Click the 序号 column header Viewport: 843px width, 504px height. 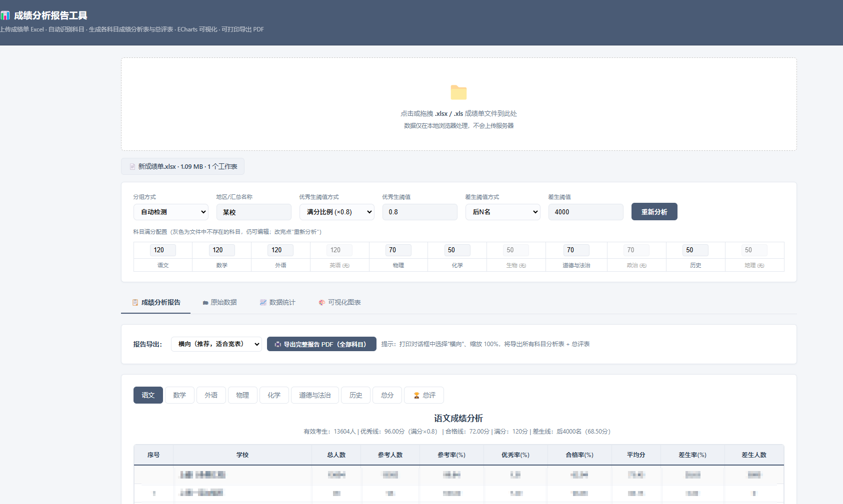pyautogui.click(x=153, y=455)
